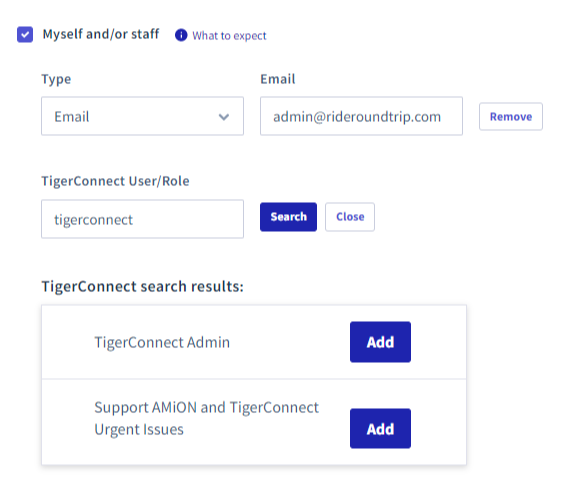Remove the email notification entry
Screen dimensions: 569x487
(511, 116)
